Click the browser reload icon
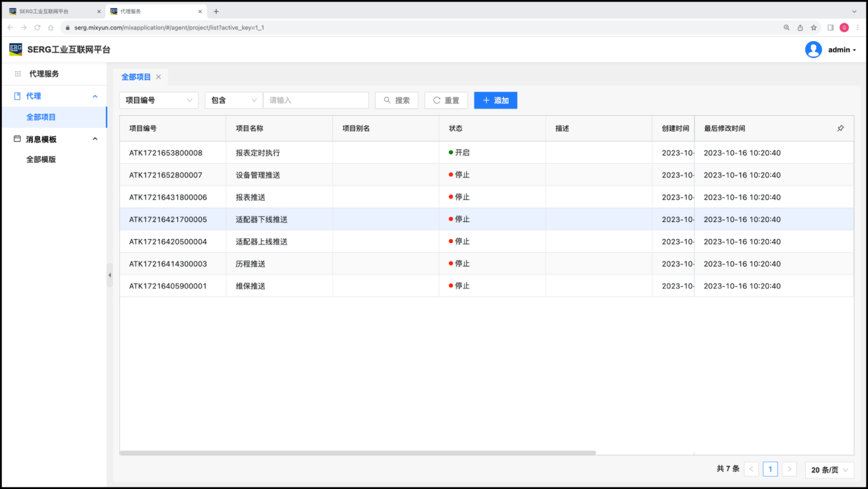The width and height of the screenshot is (868, 489). coord(37,27)
